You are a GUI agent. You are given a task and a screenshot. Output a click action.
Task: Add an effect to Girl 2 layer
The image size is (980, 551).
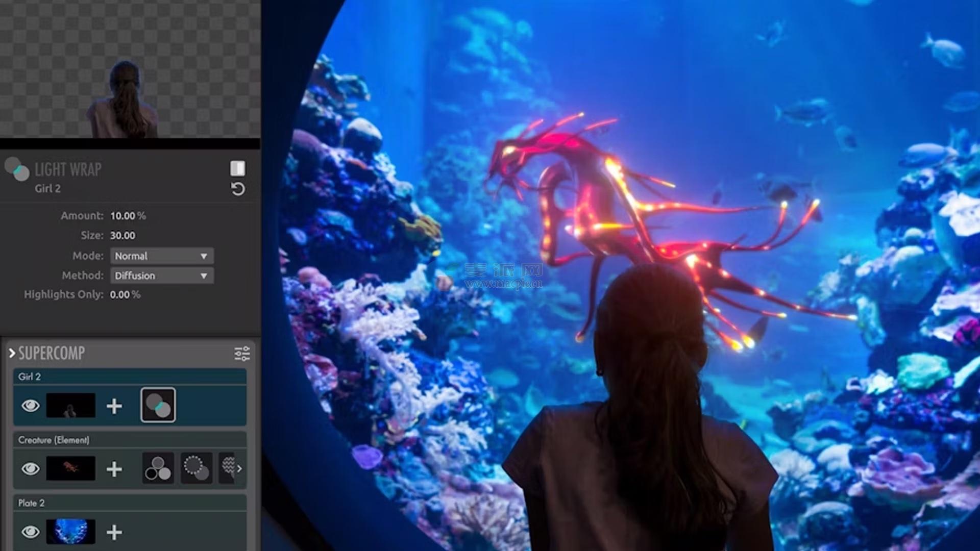pyautogui.click(x=114, y=407)
